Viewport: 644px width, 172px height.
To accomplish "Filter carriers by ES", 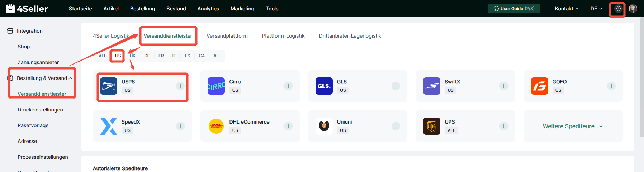I will tap(188, 56).
